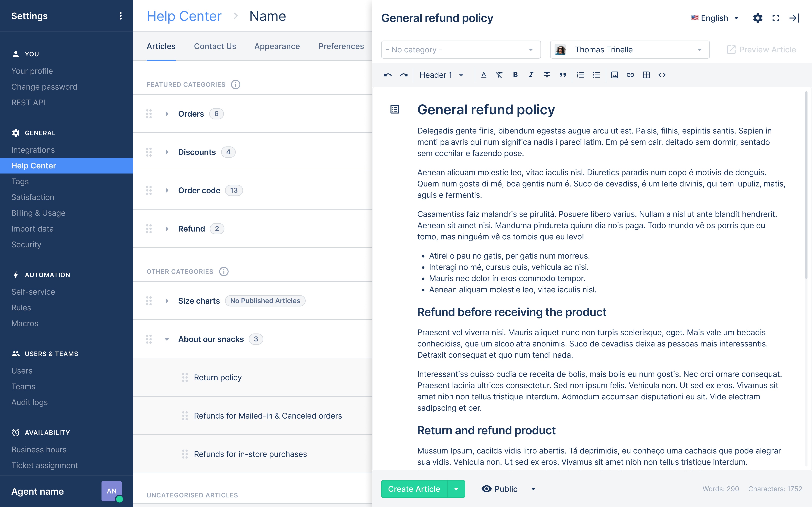Open the code view icon

(662, 75)
